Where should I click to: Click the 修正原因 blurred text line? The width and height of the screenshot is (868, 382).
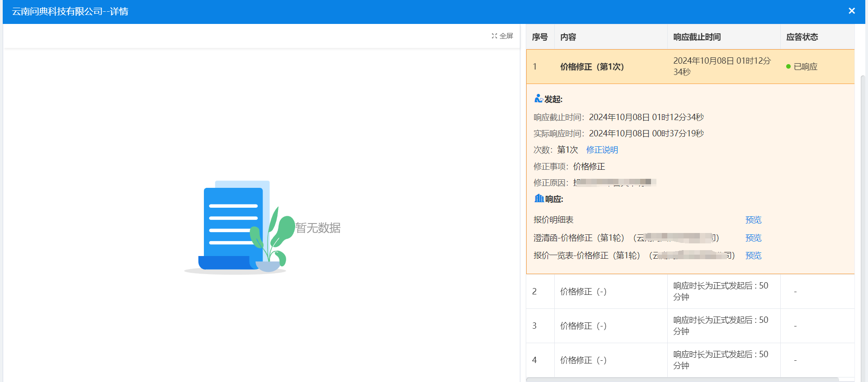(x=595, y=183)
